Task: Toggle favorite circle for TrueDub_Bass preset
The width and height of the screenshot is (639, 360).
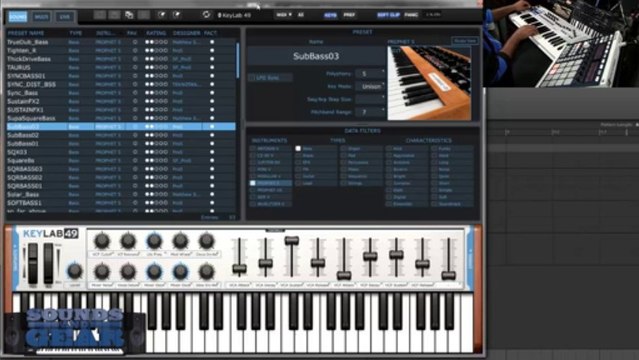Action: tap(135, 42)
